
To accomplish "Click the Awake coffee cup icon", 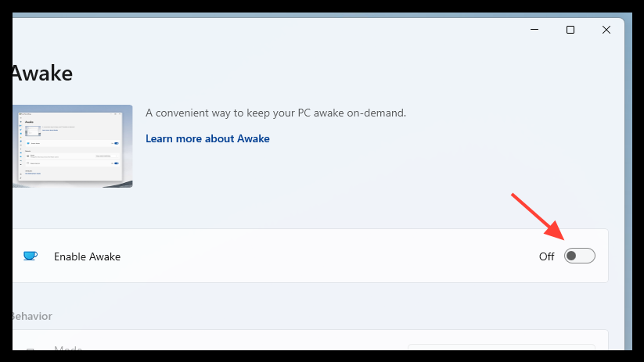I will point(31,256).
